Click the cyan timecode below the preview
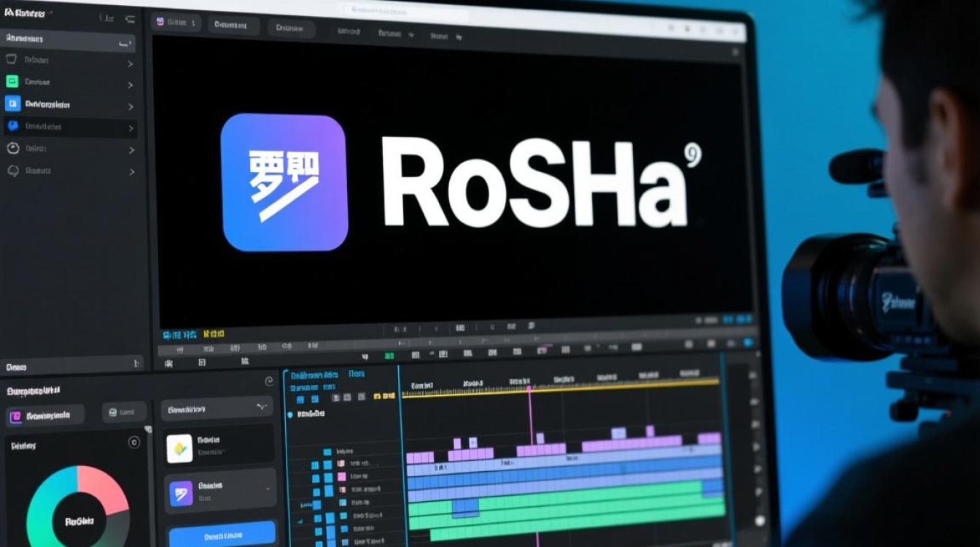 point(179,335)
